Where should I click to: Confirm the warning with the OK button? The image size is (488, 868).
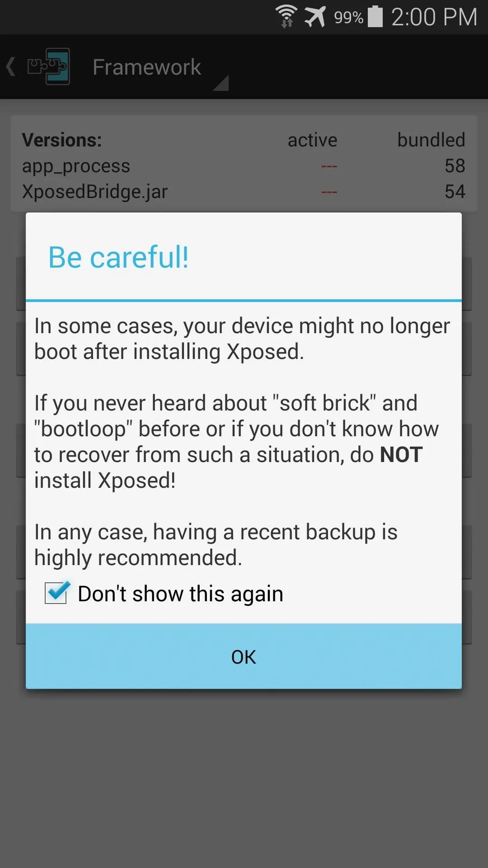pyautogui.click(x=244, y=656)
